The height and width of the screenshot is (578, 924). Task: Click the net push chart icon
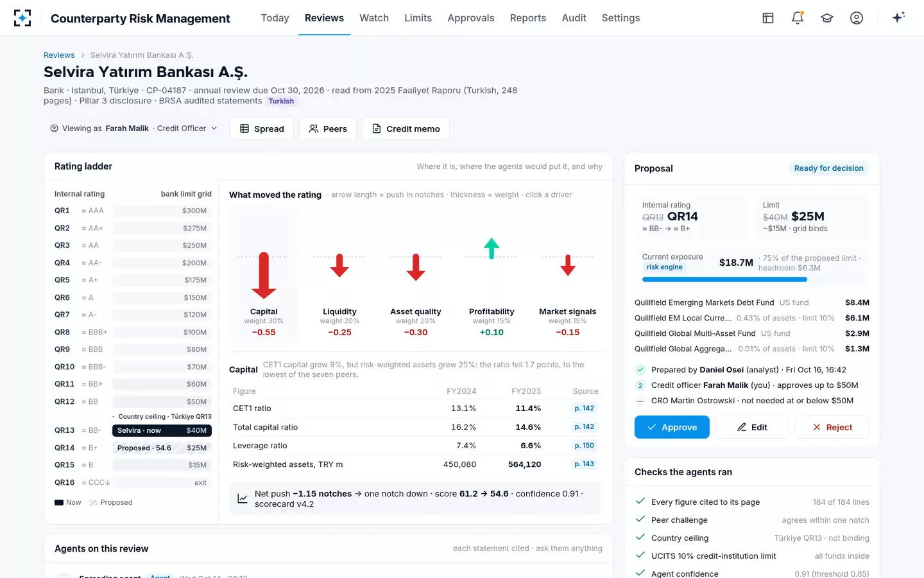[x=243, y=498]
